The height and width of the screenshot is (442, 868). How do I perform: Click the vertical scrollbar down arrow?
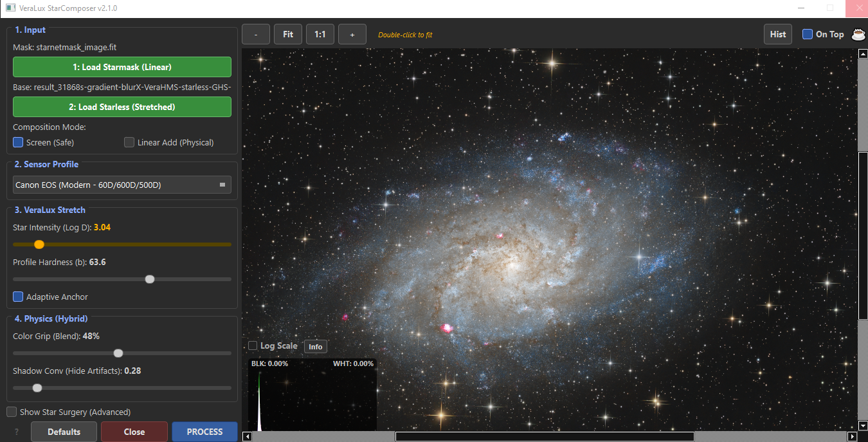tap(863, 426)
